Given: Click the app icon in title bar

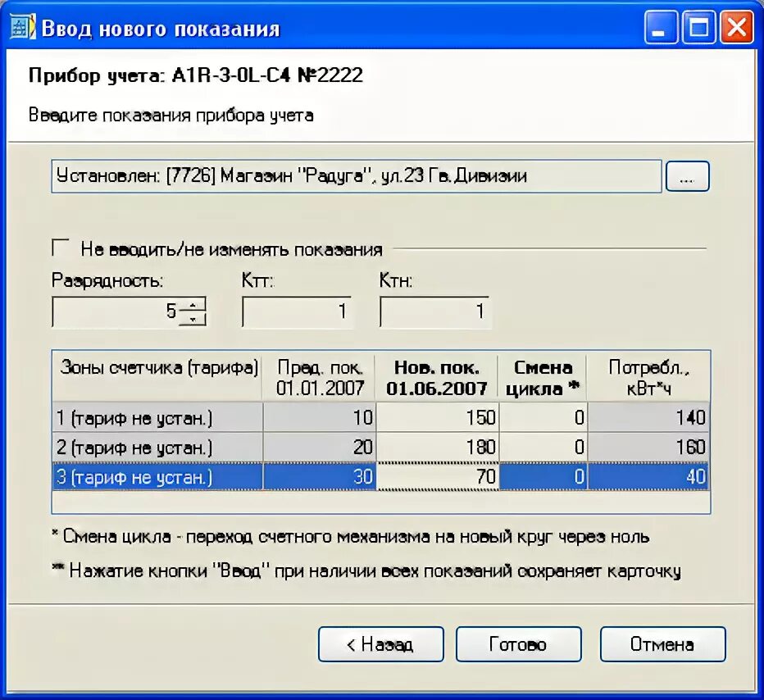Looking at the screenshot, I should [x=22, y=27].
